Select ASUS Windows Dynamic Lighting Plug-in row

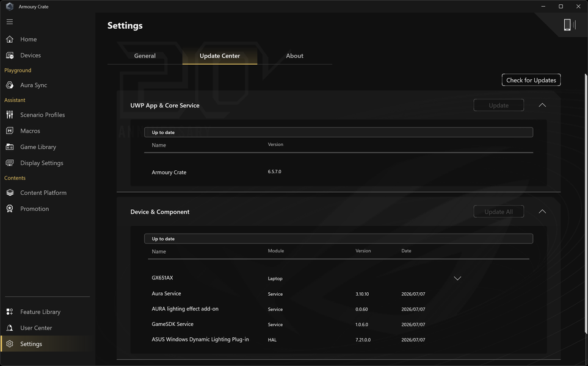(200, 339)
